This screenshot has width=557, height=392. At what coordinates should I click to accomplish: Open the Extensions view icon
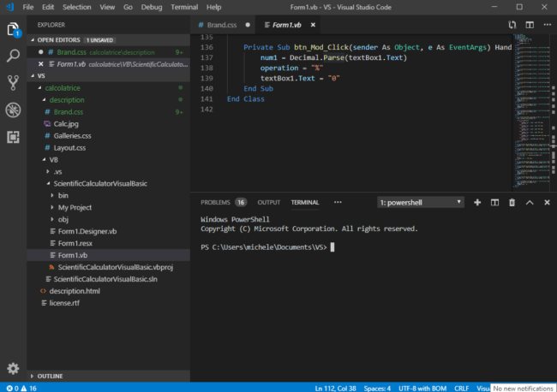[13, 137]
